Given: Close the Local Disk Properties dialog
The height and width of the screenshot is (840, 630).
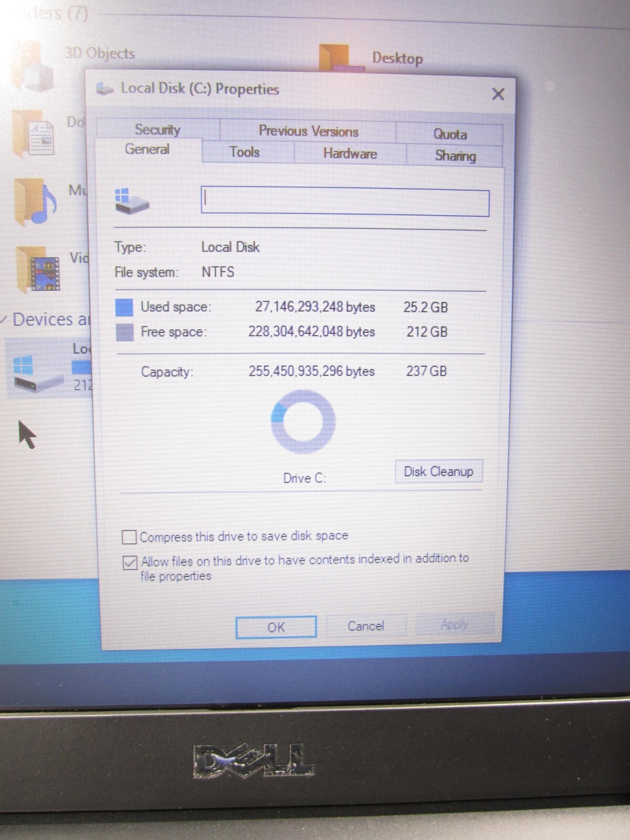Looking at the screenshot, I should tap(498, 94).
